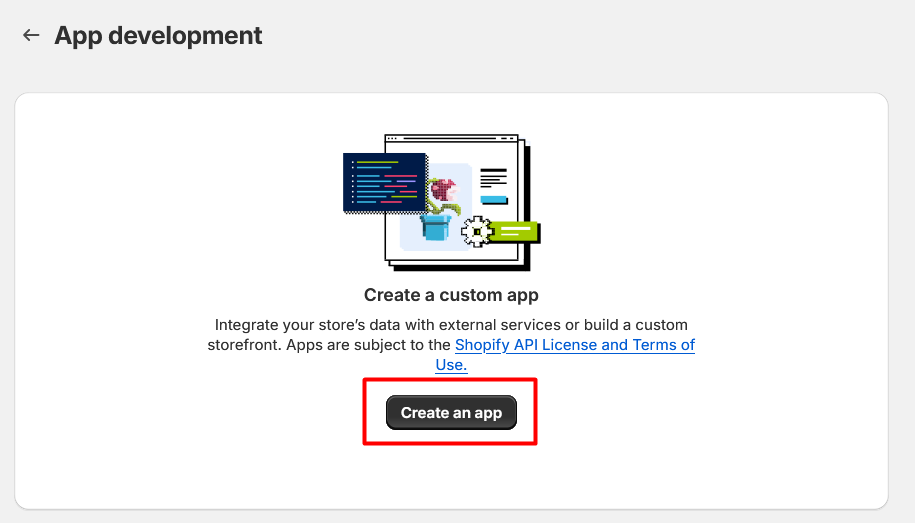The width and height of the screenshot is (915, 523).
Task: Click the back arrow beside App development
Action: pyautogui.click(x=31, y=36)
